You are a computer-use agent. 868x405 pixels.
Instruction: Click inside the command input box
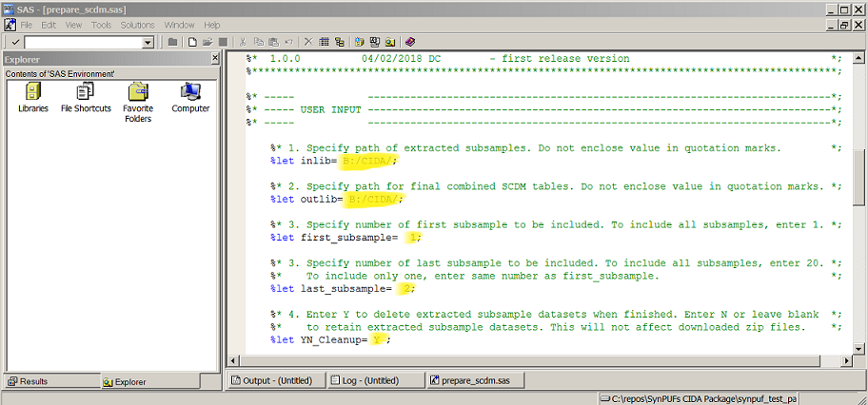82,43
